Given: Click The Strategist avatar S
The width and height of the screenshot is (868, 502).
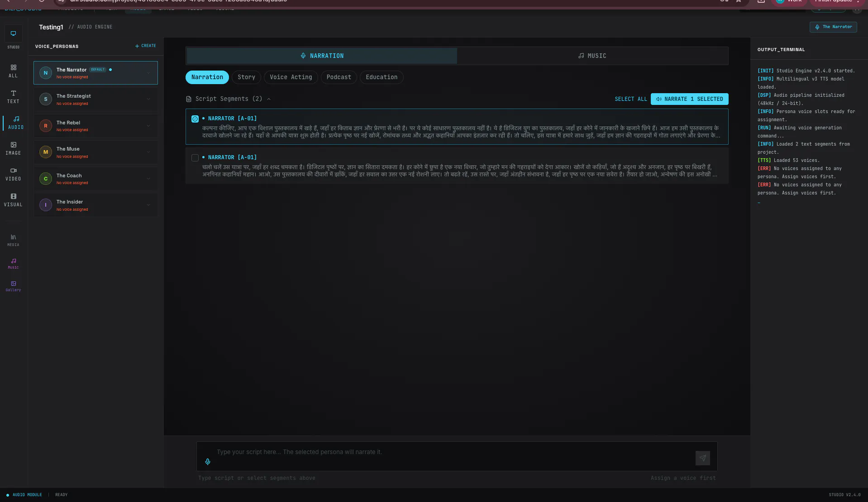Looking at the screenshot, I should (45, 99).
